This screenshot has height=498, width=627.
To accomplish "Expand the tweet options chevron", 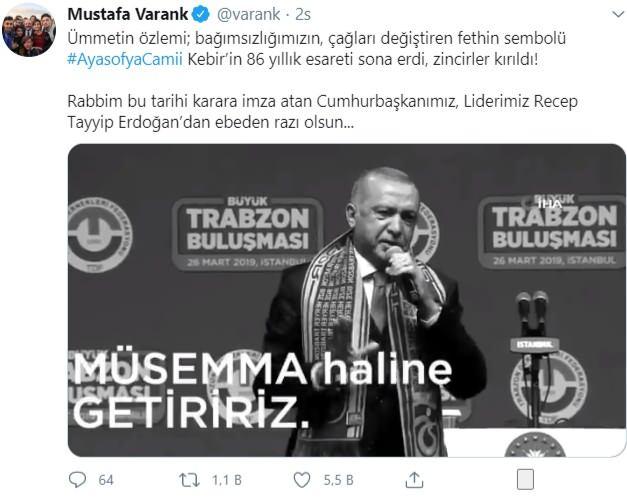I will click(618, 15).
